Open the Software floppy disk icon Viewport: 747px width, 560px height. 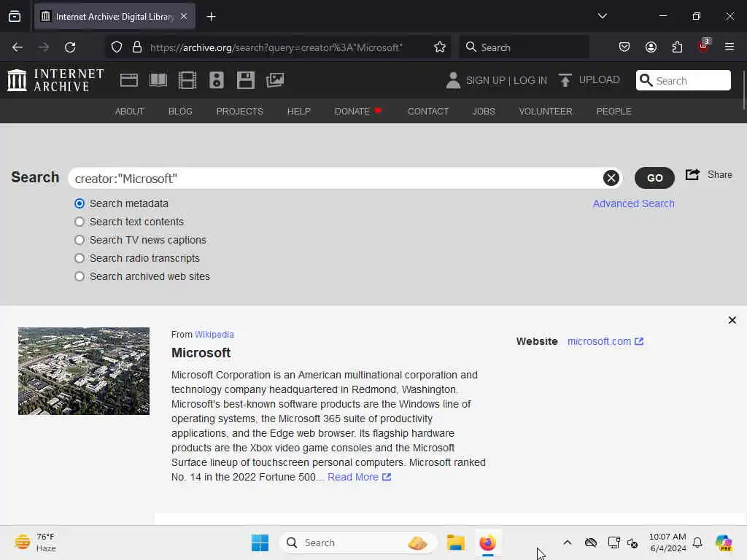click(246, 80)
